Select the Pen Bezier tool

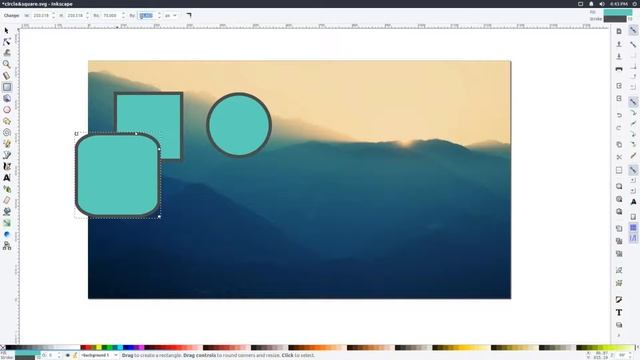[x=7, y=155]
